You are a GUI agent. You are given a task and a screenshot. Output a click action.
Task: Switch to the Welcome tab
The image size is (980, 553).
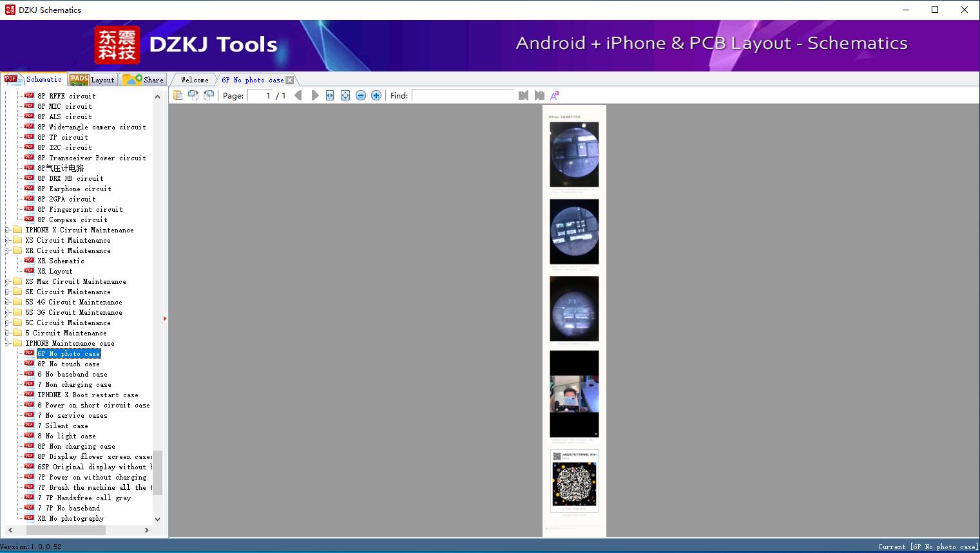click(195, 80)
